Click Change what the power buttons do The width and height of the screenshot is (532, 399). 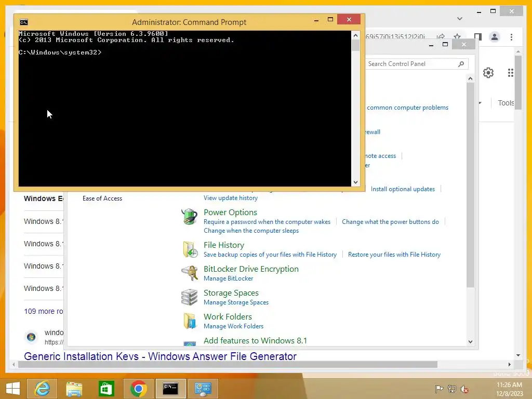(x=391, y=221)
